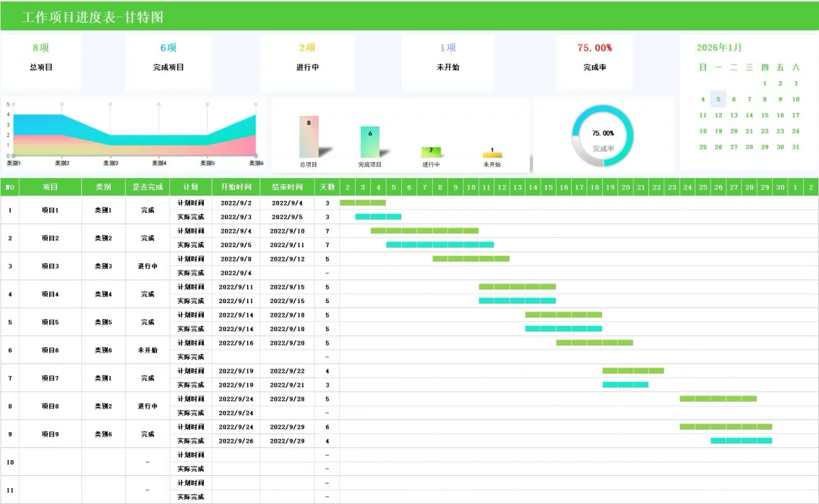Select the 项目1 name cell

coord(50,210)
